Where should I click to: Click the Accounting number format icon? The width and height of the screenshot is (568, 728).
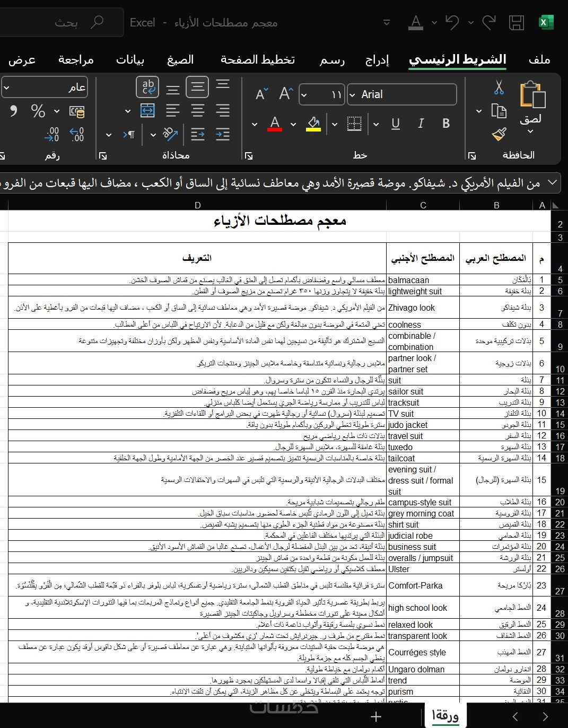(x=77, y=111)
